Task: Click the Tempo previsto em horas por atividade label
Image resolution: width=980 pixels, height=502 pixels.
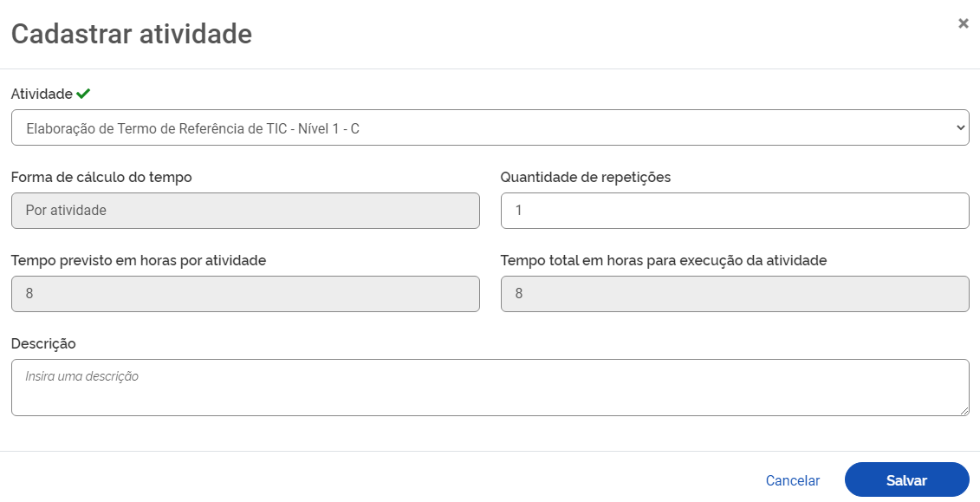Action: [139, 260]
